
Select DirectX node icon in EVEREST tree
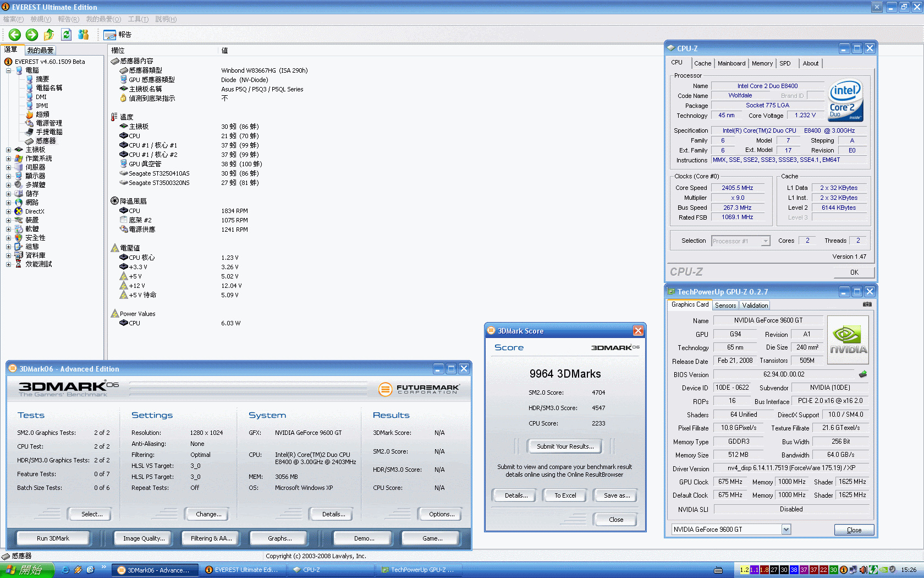click(x=19, y=211)
